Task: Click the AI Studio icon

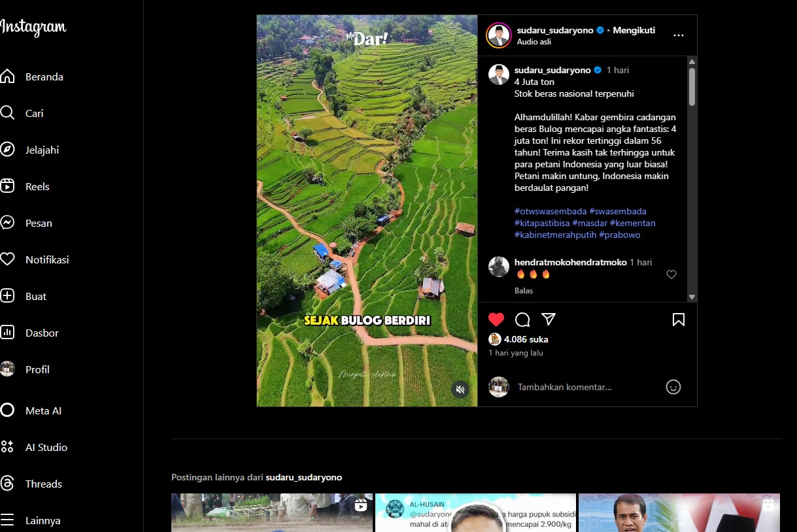Action: click(x=7, y=447)
